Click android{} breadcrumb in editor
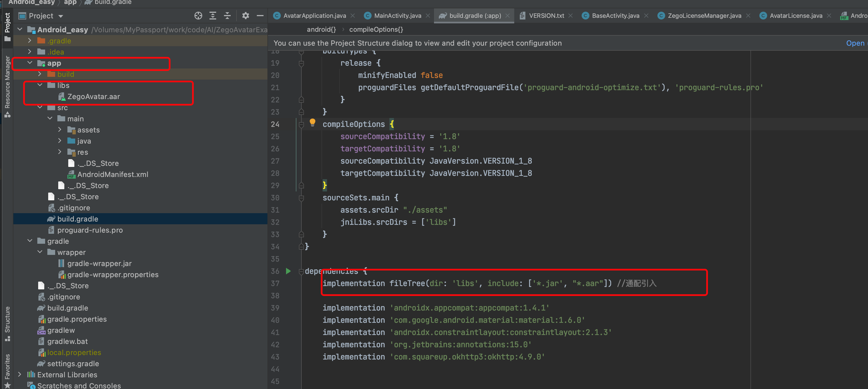This screenshot has width=868, height=389. 321,29
